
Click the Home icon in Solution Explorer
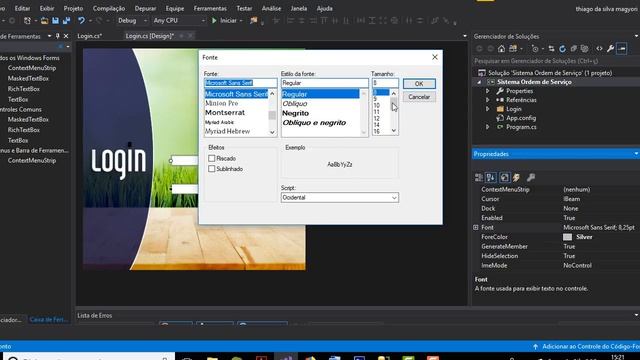(x=501, y=49)
